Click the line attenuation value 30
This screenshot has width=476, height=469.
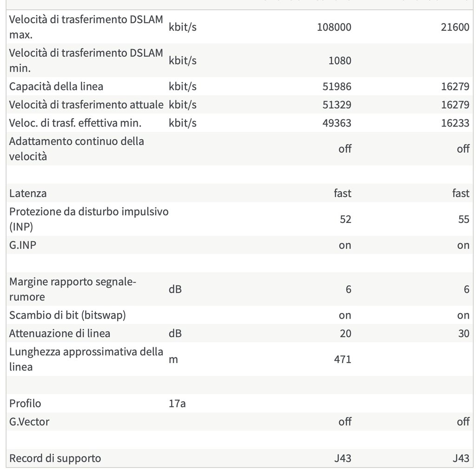[x=463, y=334]
